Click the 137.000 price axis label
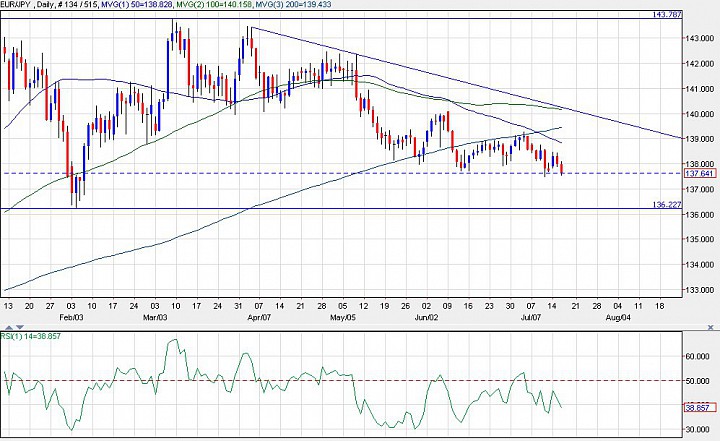The image size is (720, 441). click(699, 189)
